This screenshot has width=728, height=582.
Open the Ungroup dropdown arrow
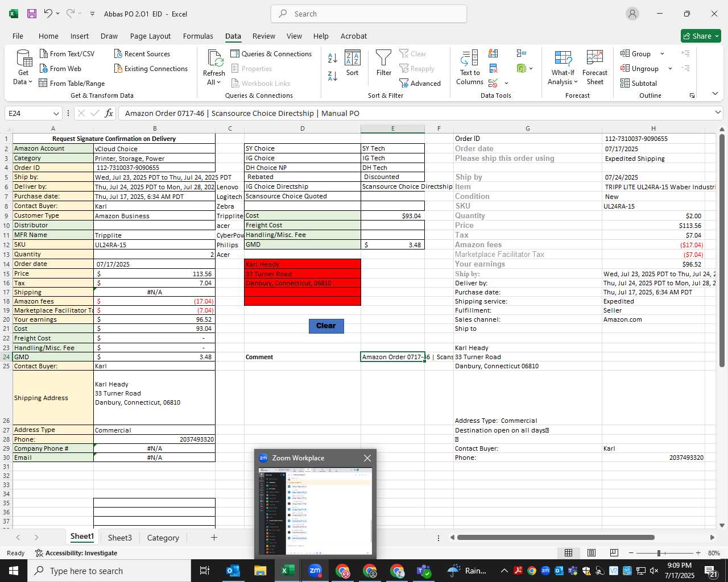pyautogui.click(x=670, y=69)
